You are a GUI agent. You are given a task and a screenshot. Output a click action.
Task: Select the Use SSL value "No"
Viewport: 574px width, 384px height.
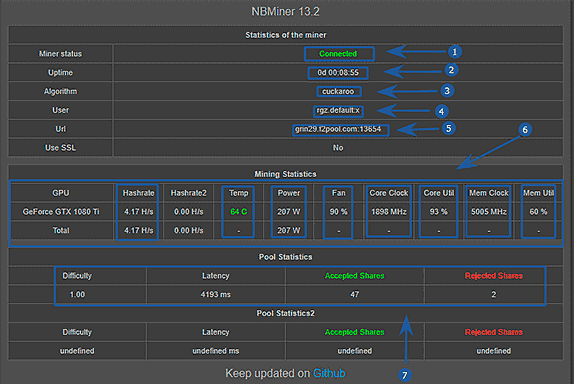coord(338,148)
